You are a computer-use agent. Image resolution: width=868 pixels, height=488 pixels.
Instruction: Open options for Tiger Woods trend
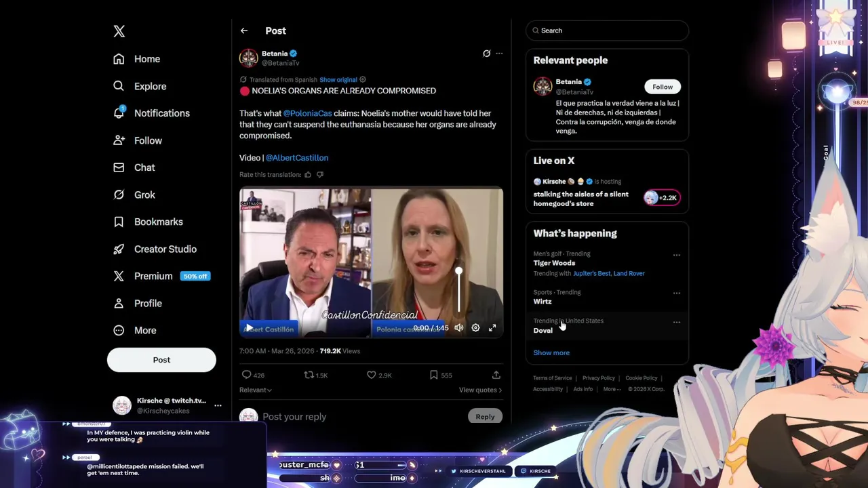(676, 256)
